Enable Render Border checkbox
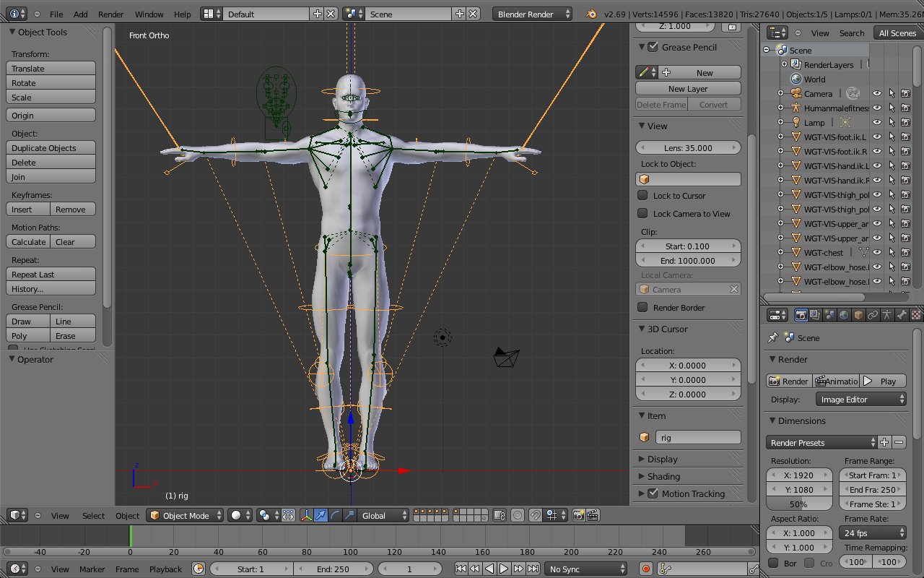The image size is (924, 578). [x=642, y=307]
